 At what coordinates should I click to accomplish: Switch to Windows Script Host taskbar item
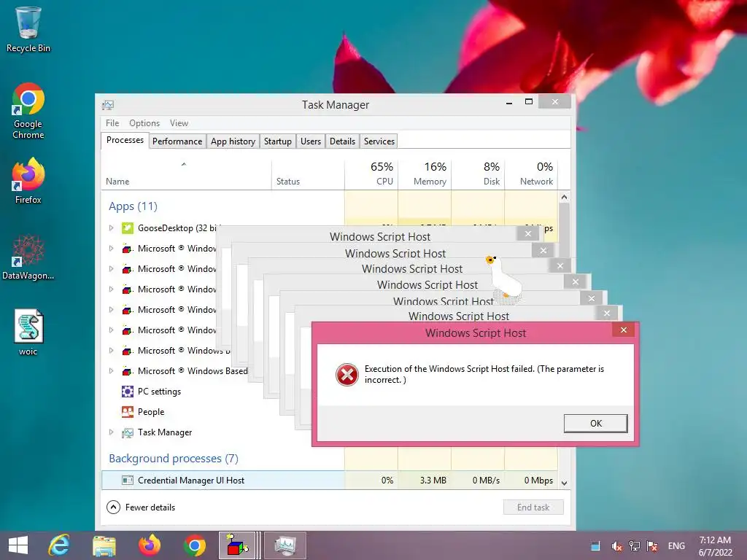[239, 545]
